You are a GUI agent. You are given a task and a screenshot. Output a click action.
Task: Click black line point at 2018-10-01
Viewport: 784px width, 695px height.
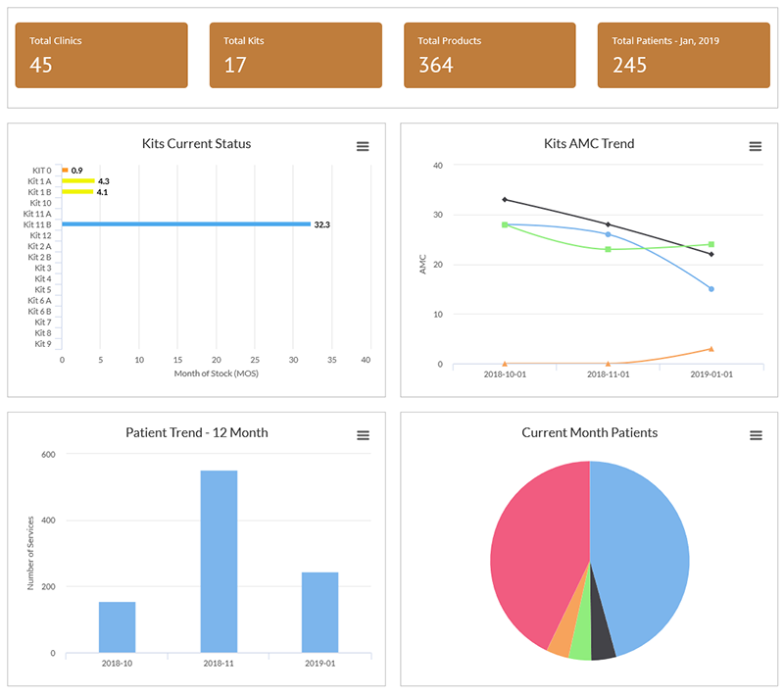click(x=505, y=200)
